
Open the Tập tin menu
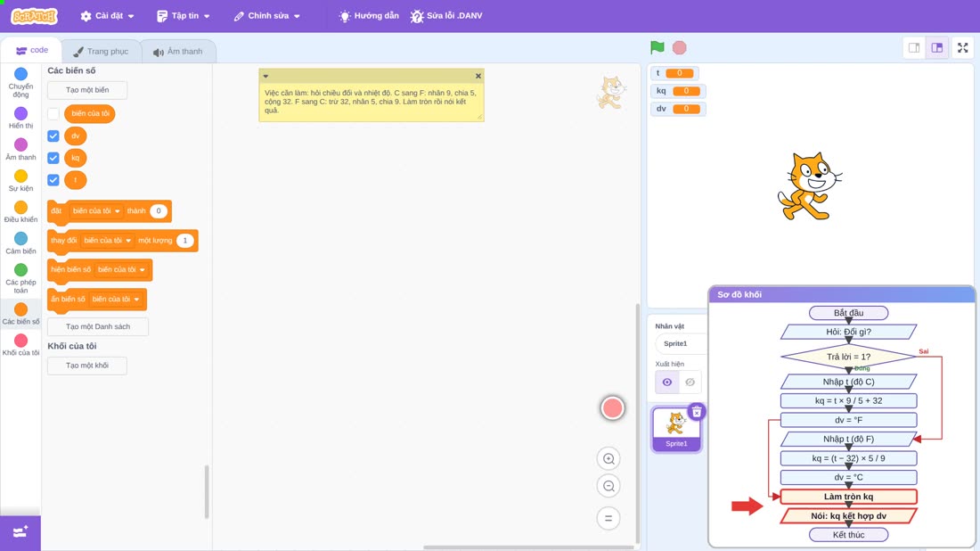click(184, 16)
